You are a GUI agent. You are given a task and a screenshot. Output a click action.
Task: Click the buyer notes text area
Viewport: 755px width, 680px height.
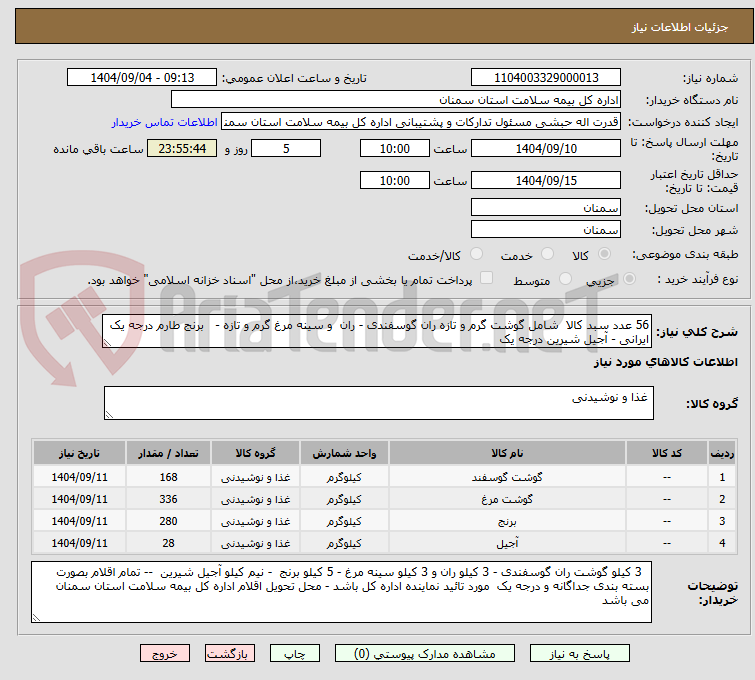[341, 592]
